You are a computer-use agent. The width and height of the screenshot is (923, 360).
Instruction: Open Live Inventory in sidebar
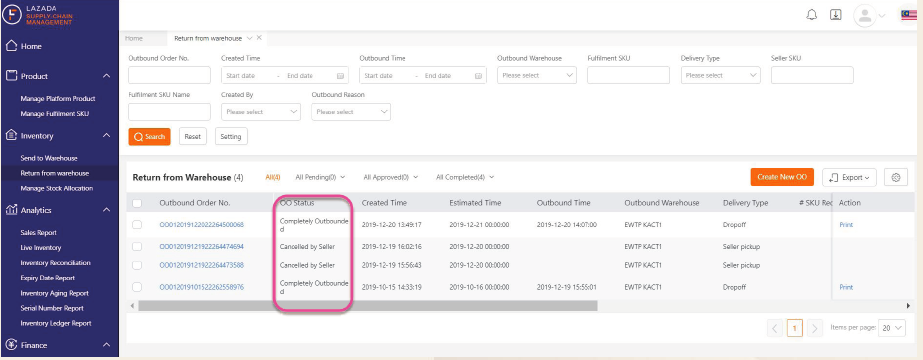(41, 248)
